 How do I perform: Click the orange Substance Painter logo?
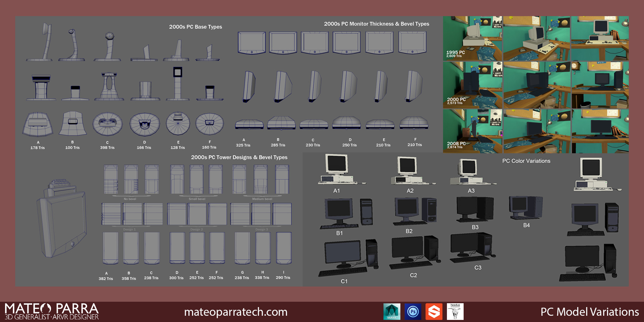(x=434, y=311)
